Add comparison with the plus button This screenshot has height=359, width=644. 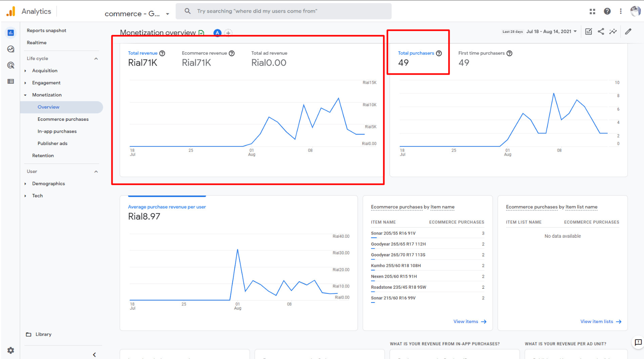point(228,33)
